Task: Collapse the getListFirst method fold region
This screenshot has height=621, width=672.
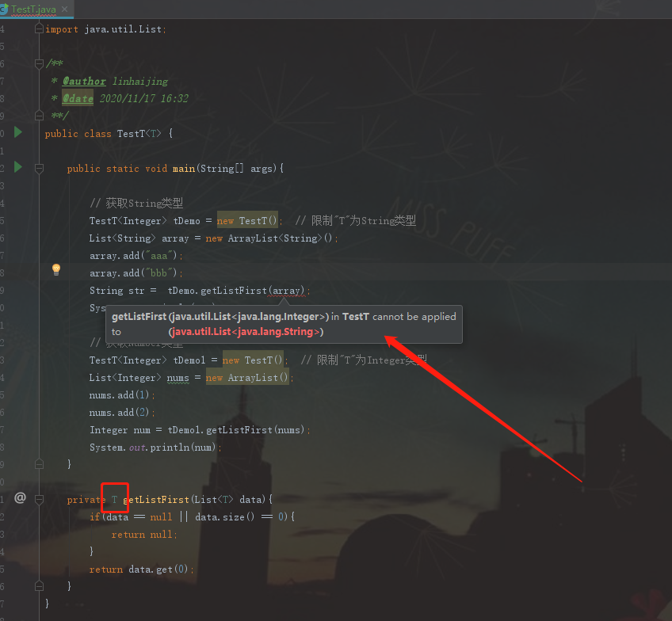Action: 38,498
